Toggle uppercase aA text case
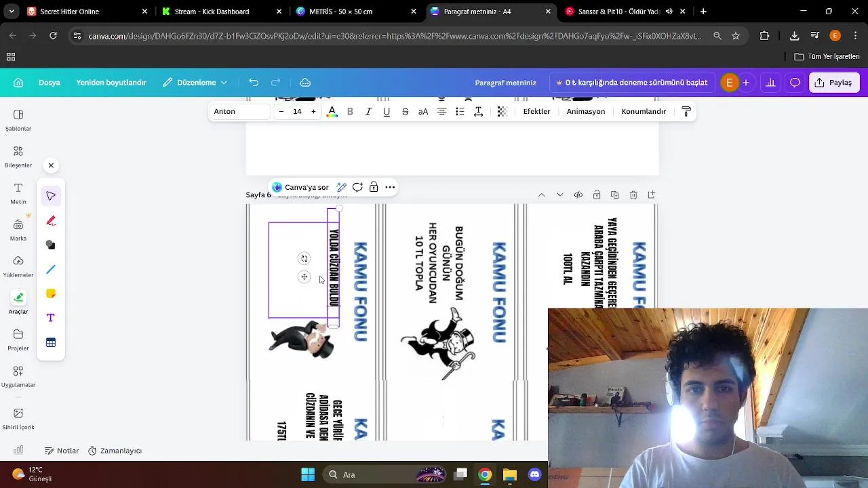868x488 pixels. pyautogui.click(x=423, y=111)
